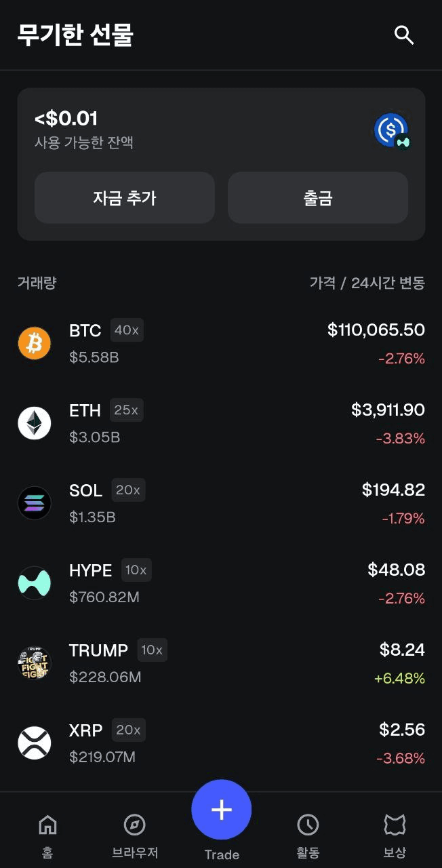Tap the 10x leverage badge beside TRUMP

(x=152, y=650)
